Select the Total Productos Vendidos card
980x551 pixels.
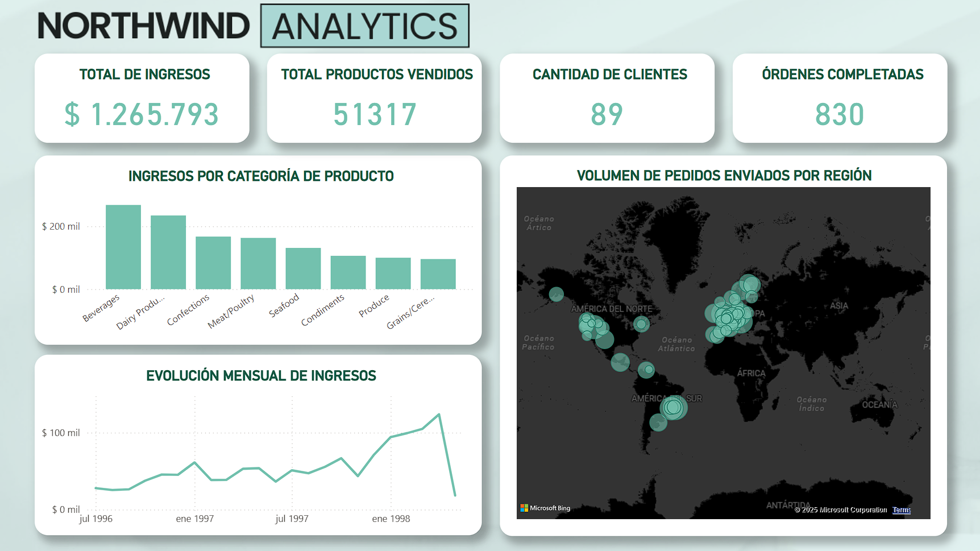click(375, 114)
